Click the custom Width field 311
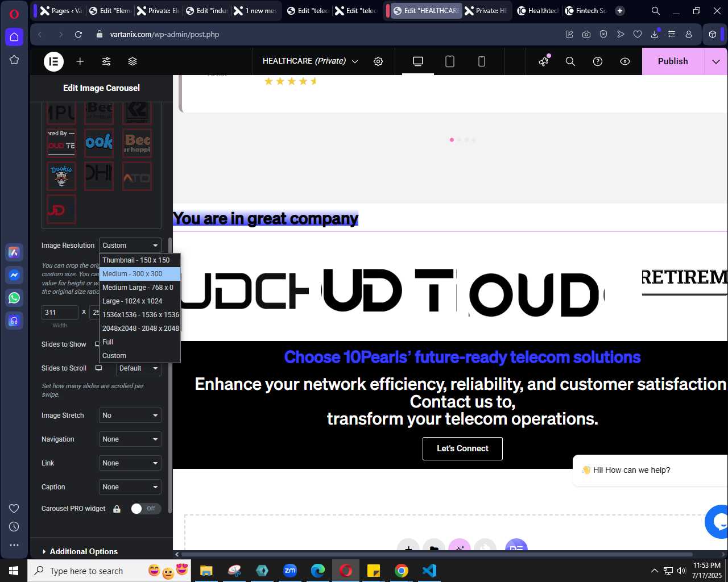The width and height of the screenshot is (728, 582). 60,313
